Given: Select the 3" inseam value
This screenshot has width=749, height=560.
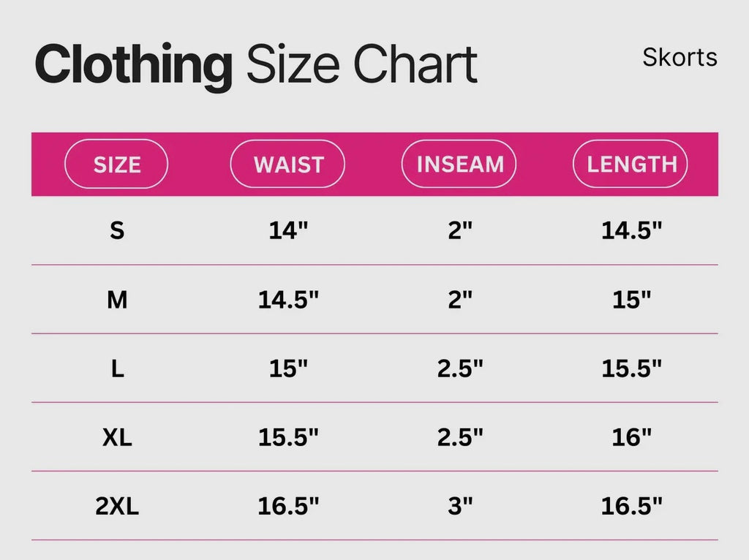Looking at the screenshot, I should (460, 506).
